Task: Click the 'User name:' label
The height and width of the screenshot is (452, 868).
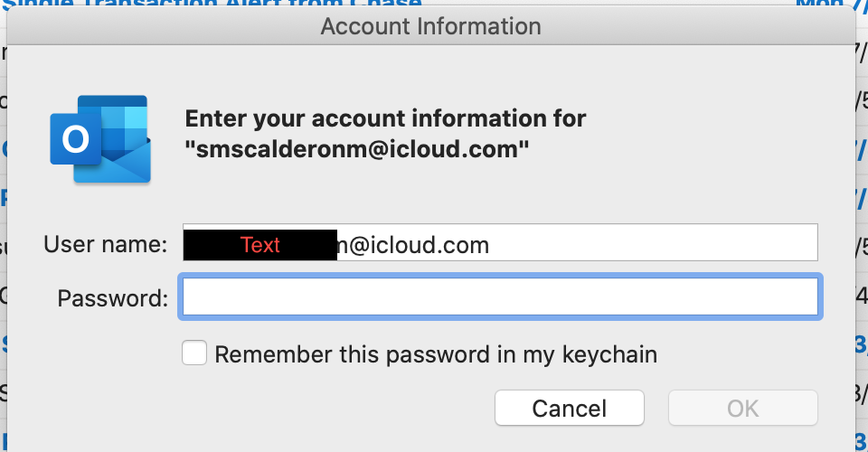Action: coord(105,245)
